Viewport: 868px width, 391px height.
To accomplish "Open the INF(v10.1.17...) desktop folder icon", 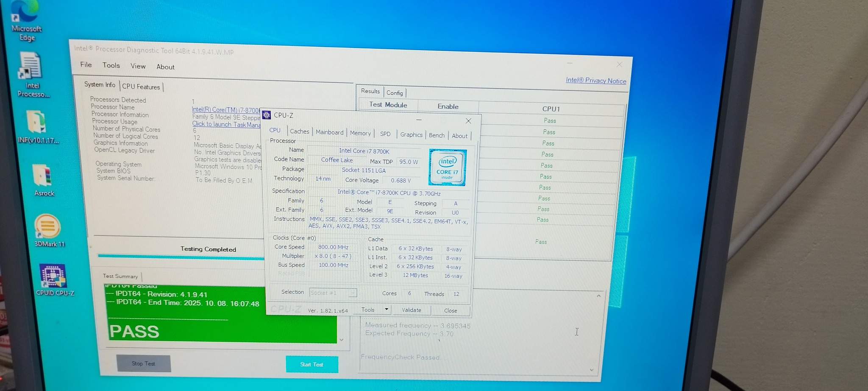I will 37,126.
